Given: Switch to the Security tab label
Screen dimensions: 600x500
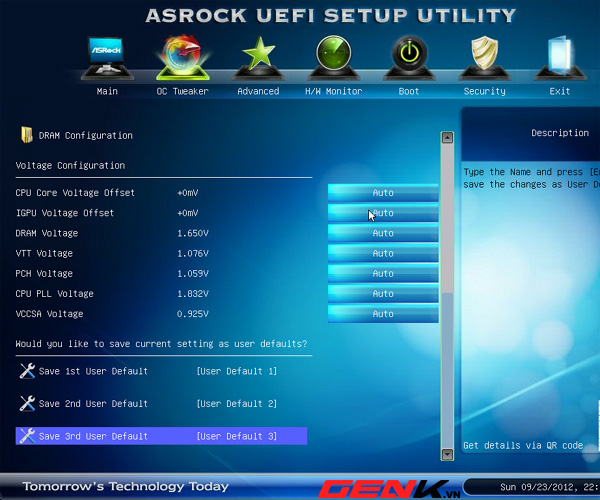Looking at the screenshot, I should coord(484,91).
